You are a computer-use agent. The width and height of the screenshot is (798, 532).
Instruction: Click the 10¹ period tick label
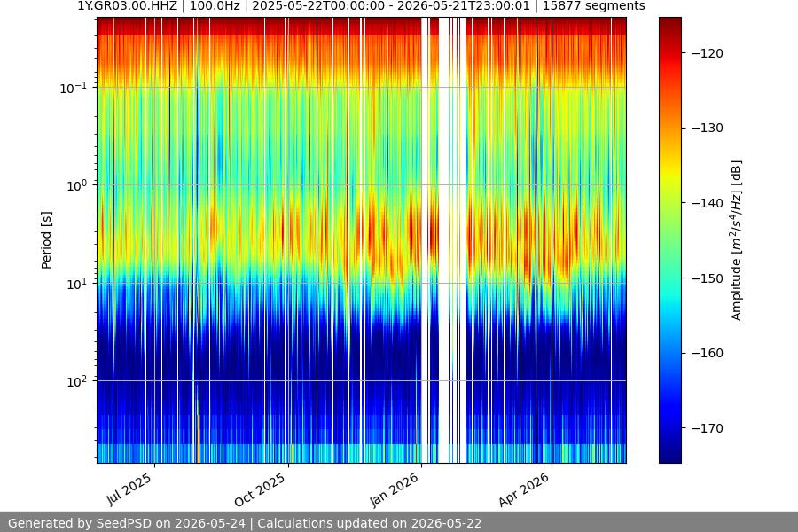point(77,284)
